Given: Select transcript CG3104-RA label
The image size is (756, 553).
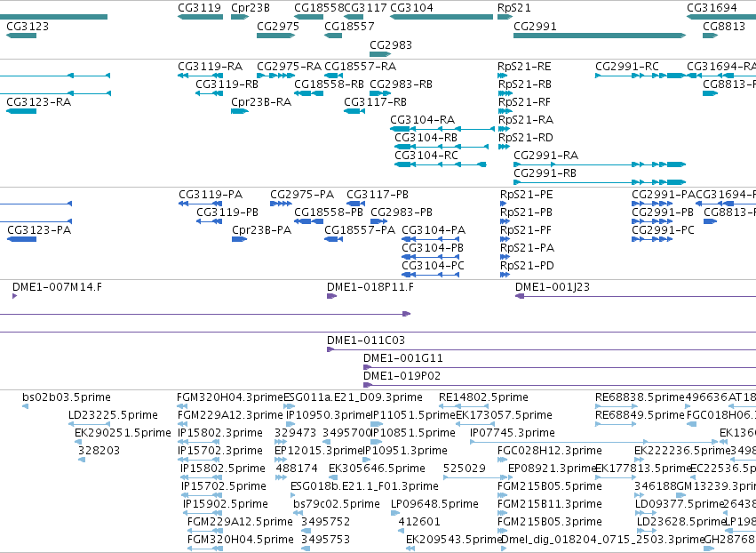Looking at the screenshot, I should coord(422,120).
